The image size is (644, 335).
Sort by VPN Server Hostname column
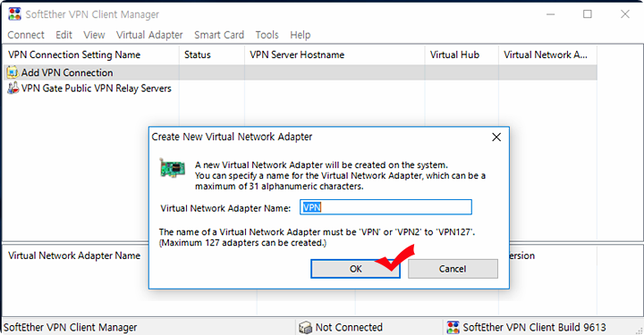[335, 55]
